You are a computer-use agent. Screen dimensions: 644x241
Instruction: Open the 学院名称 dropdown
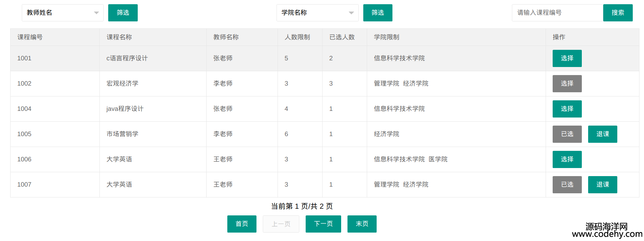[x=317, y=13]
